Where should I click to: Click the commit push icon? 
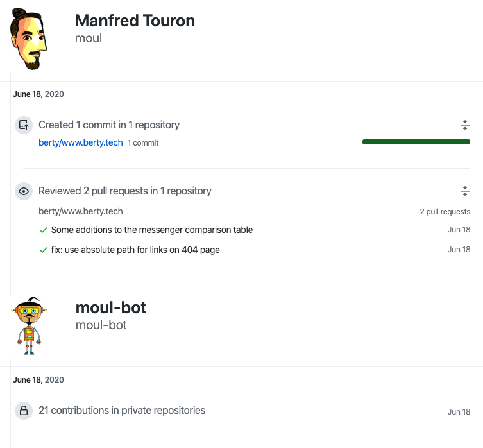(x=24, y=125)
